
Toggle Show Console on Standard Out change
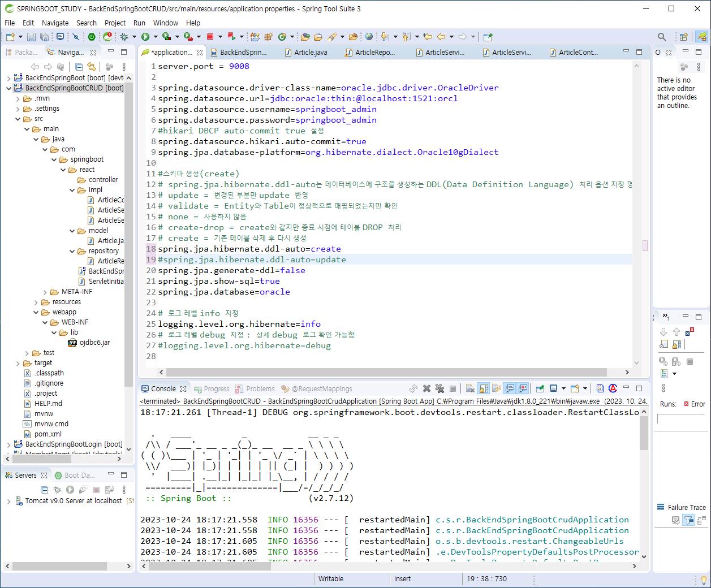pos(510,388)
